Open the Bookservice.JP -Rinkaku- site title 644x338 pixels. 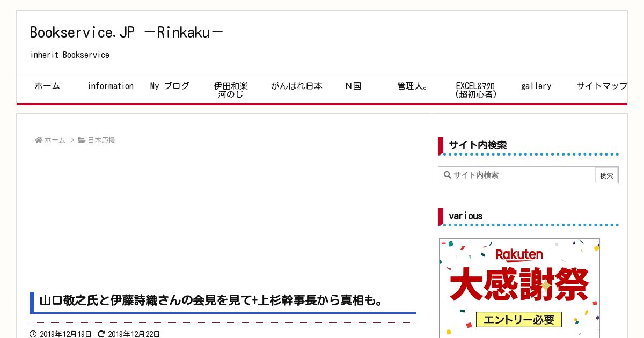(x=126, y=32)
